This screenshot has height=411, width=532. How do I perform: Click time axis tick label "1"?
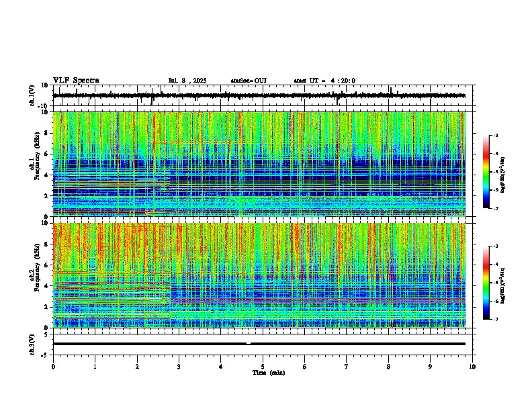coord(95,367)
